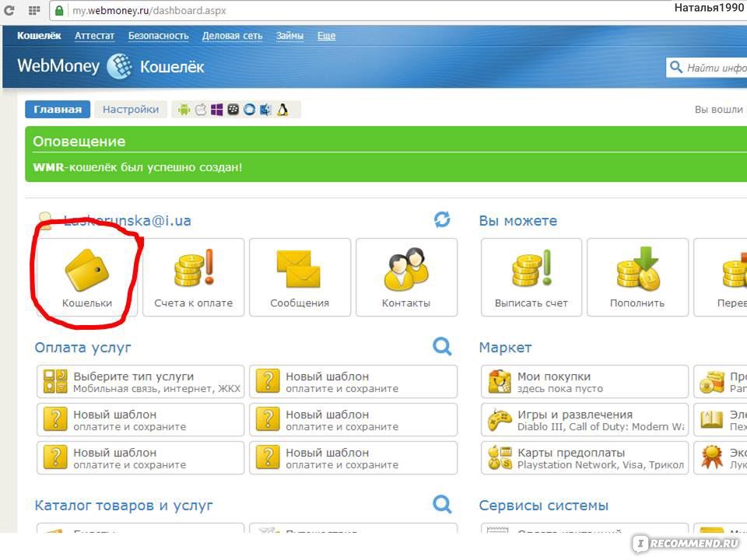Screen dimensions: 747x560
Task: Click Пополнить coins with green arrow
Action: point(638,268)
